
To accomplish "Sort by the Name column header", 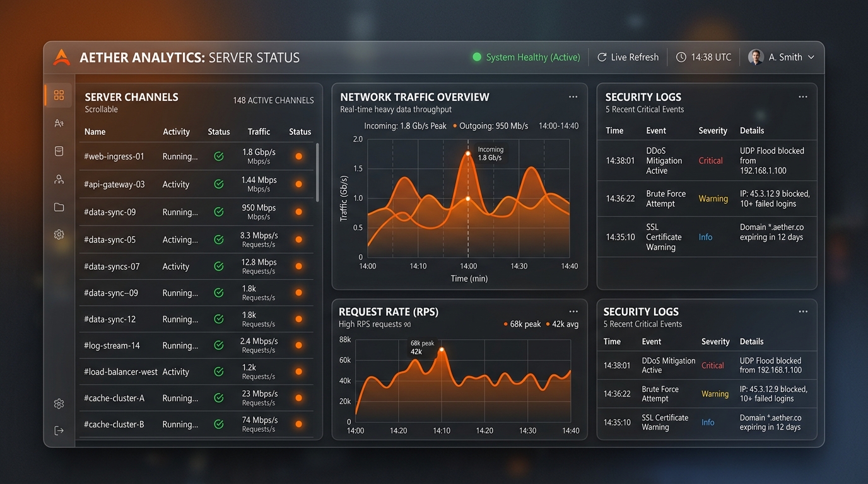I will pos(95,132).
